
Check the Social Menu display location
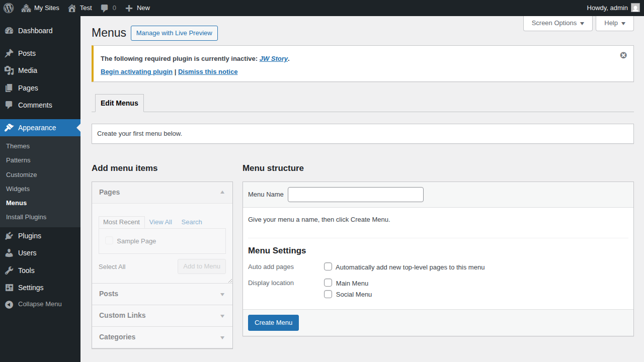click(x=328, y=294)
